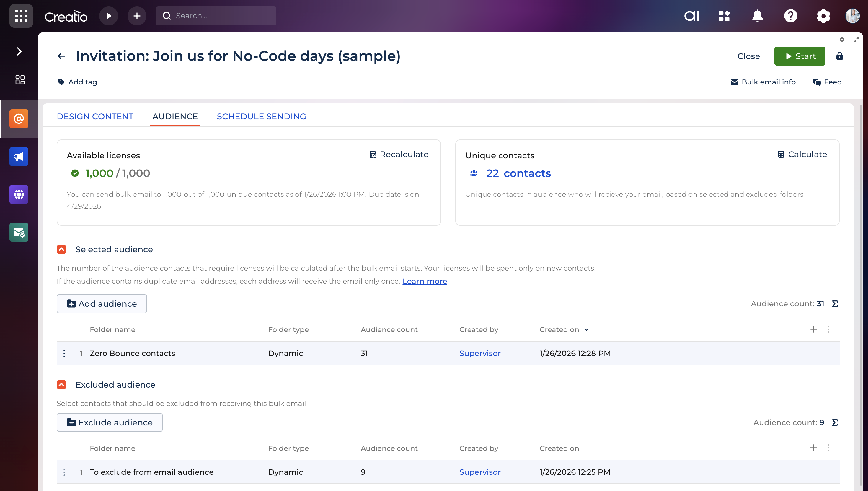Open the Email section in sidebar
Viewport: 868px width, 491px height.
(19, 119)
